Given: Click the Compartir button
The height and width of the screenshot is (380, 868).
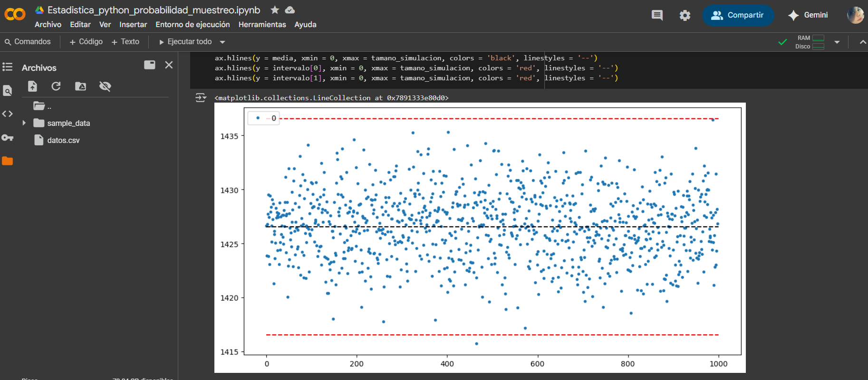Looking at the screenshot, I should tap(738, 15).
